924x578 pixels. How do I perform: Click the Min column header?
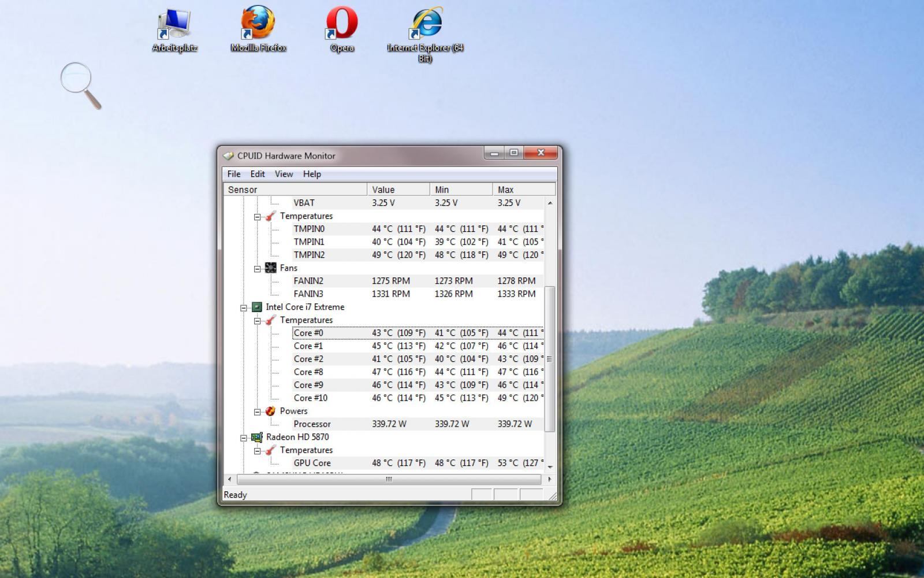tap(461, 190)
